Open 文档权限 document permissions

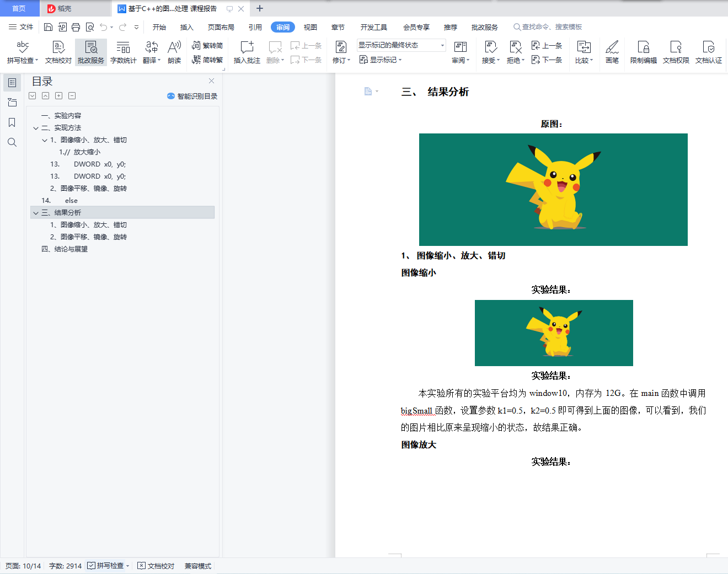[x=676, y=52]
